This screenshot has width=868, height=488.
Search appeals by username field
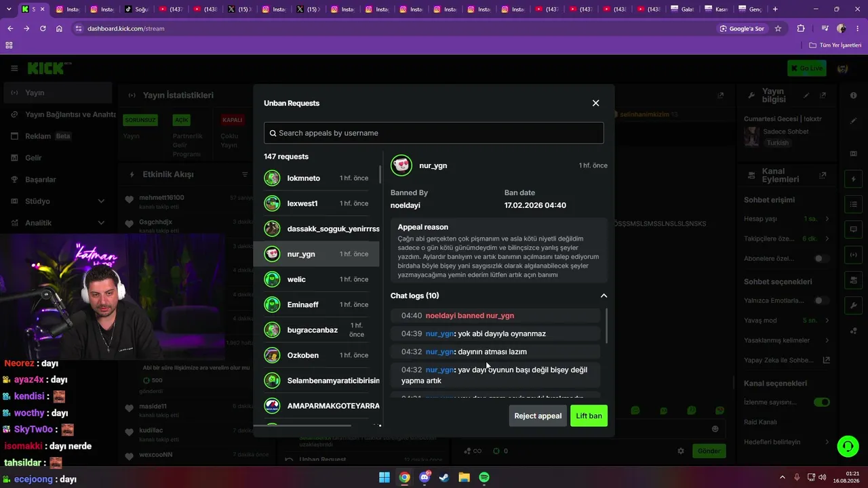point(433,133)
